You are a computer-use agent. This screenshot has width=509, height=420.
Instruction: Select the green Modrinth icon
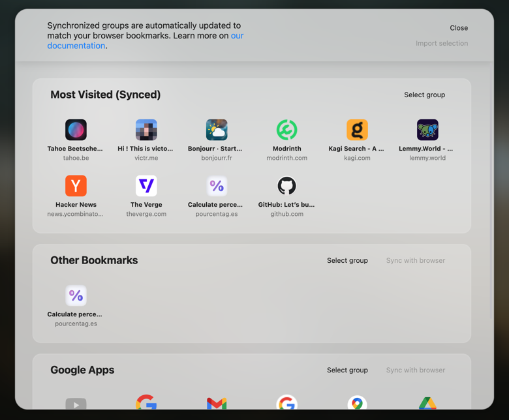pos(287,130)
